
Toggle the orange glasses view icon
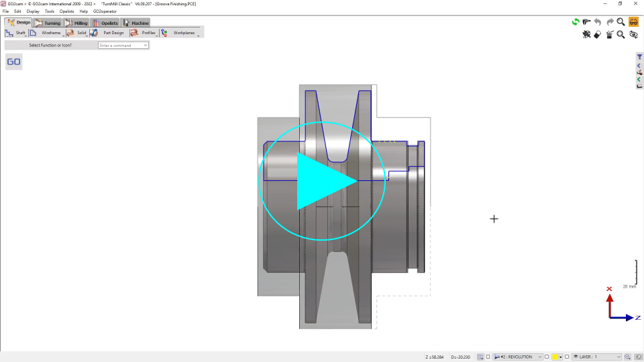click(633, 22)
